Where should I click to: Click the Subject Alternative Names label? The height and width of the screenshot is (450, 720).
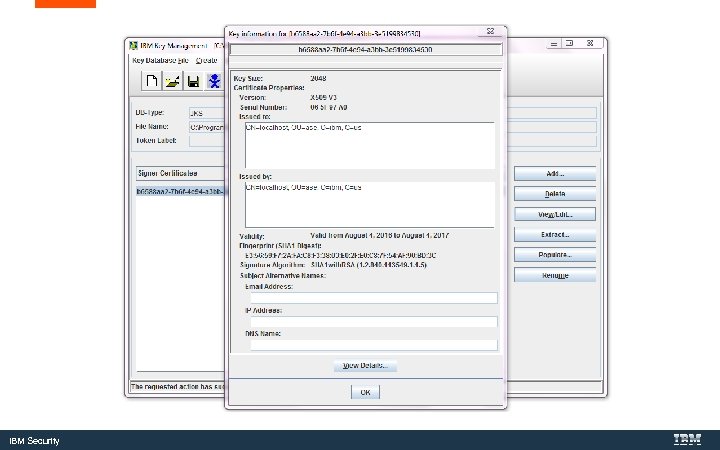[282, 276]
